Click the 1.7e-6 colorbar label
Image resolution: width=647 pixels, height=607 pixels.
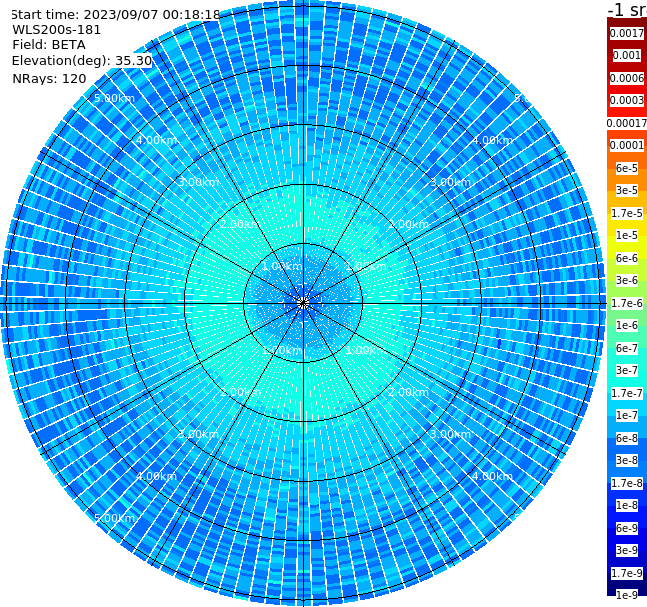point(627,303)
